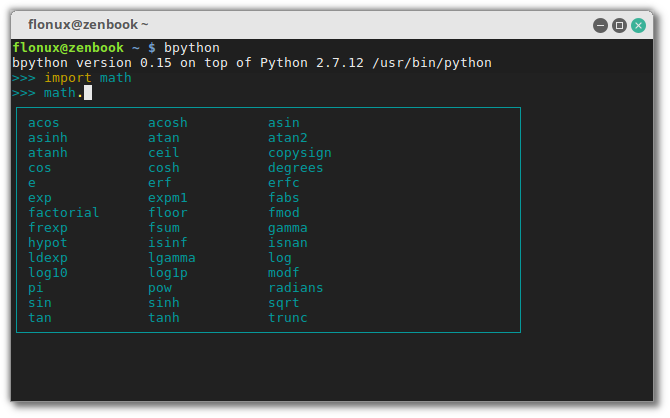Place cursor after 'math.' at the prompt
The width and height of the screenshot is (670, 418).
[x=88, y=93]
